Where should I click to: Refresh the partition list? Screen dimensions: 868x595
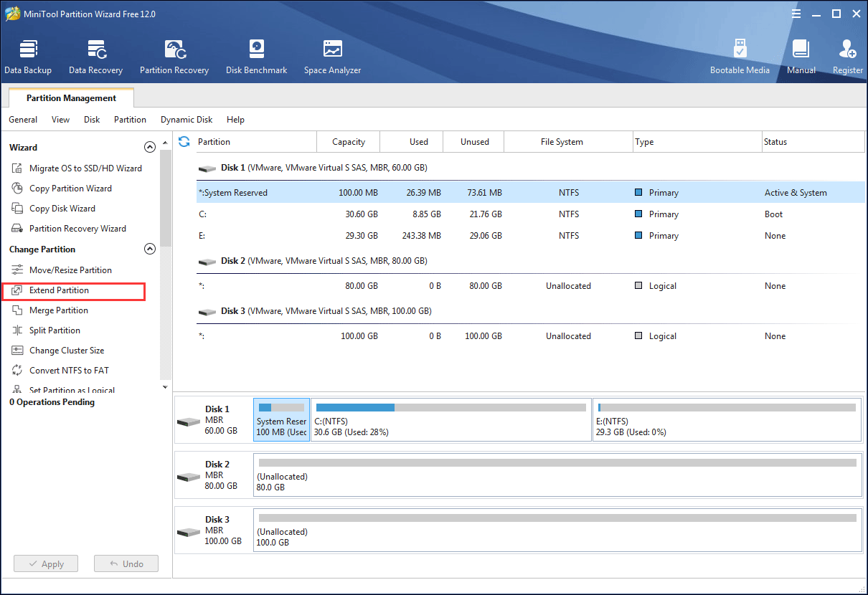point(184,142)
